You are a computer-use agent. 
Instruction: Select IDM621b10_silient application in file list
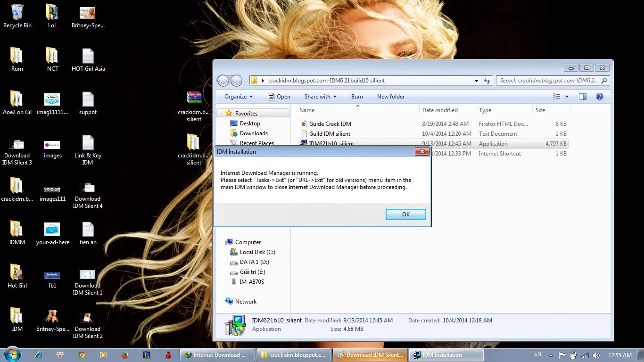click(x=331, y=144)
